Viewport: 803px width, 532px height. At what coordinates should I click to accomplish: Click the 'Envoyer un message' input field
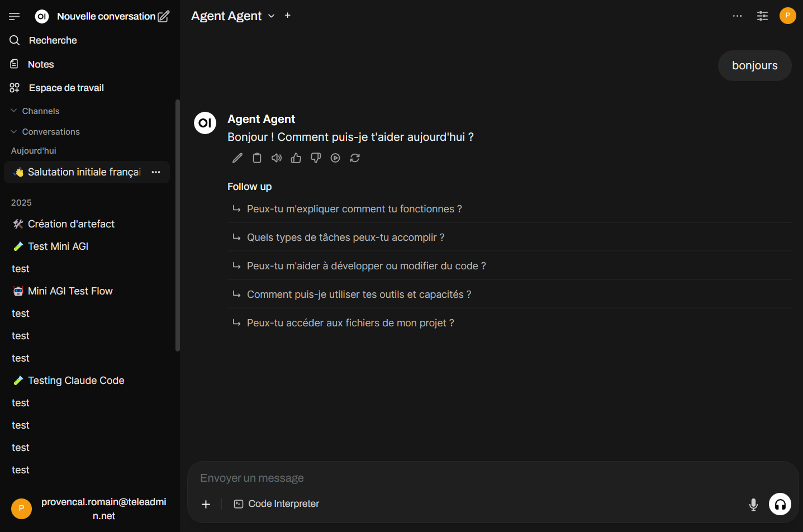coord(391,478)
